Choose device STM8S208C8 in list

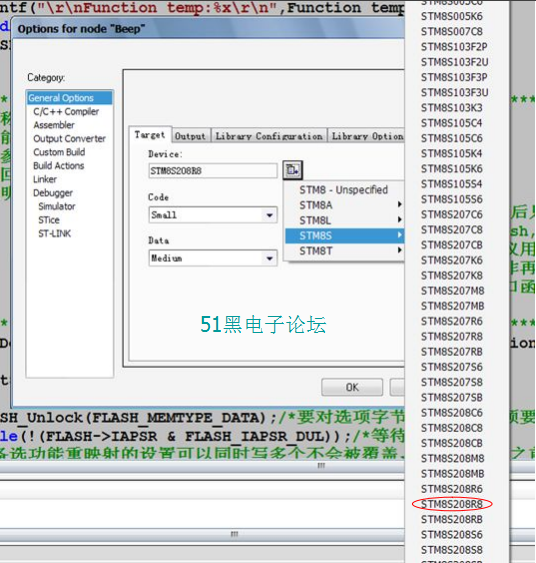(452, 428)
